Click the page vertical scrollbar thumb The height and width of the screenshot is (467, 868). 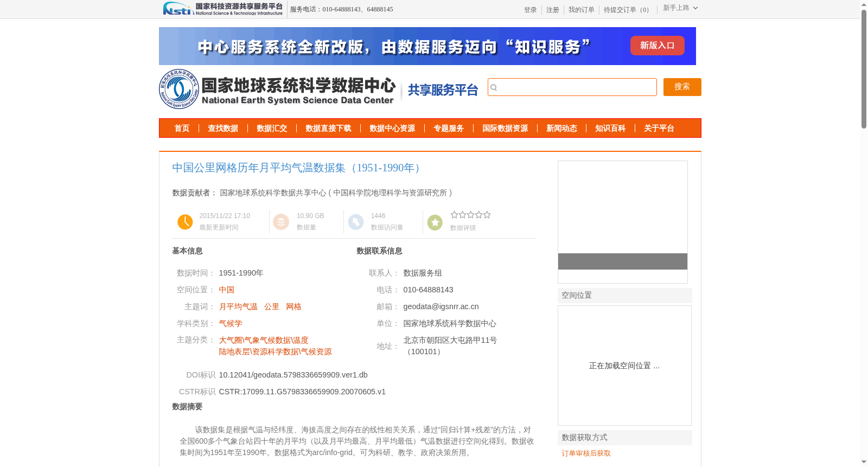(864, 69)
